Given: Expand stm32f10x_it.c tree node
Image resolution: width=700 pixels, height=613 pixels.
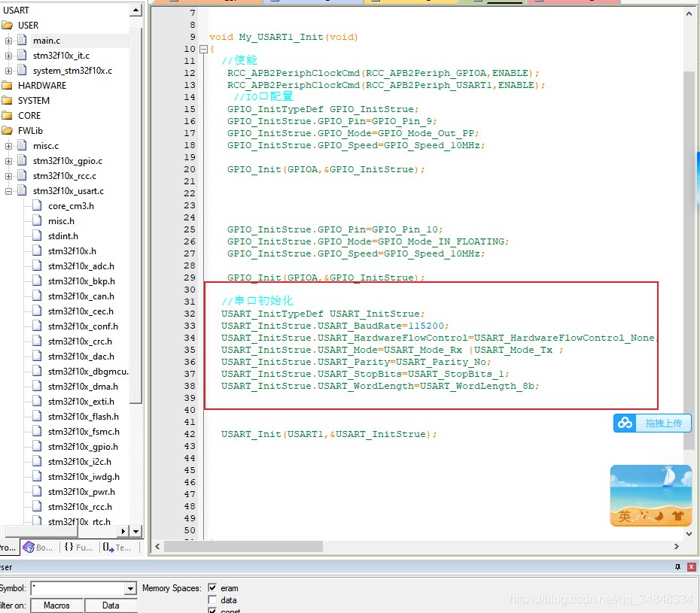Looking at the screenshot, I should pyautogui.click(x=8, y=56).
